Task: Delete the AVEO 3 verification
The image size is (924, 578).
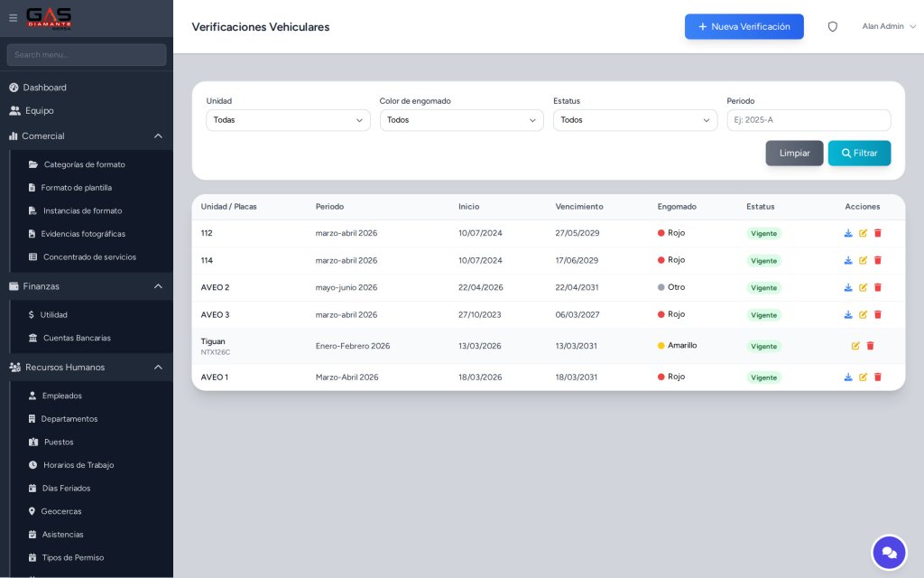Action: tap(877, 314)
